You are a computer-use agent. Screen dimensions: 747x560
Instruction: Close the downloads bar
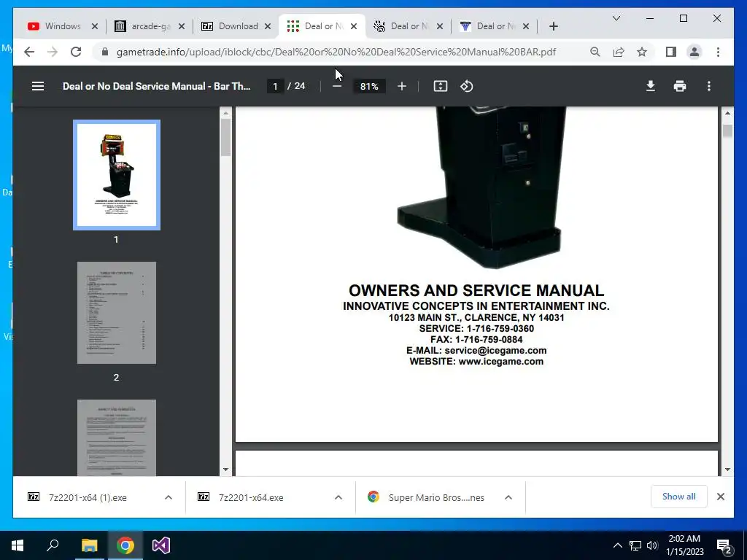click(x=720, y=497)
